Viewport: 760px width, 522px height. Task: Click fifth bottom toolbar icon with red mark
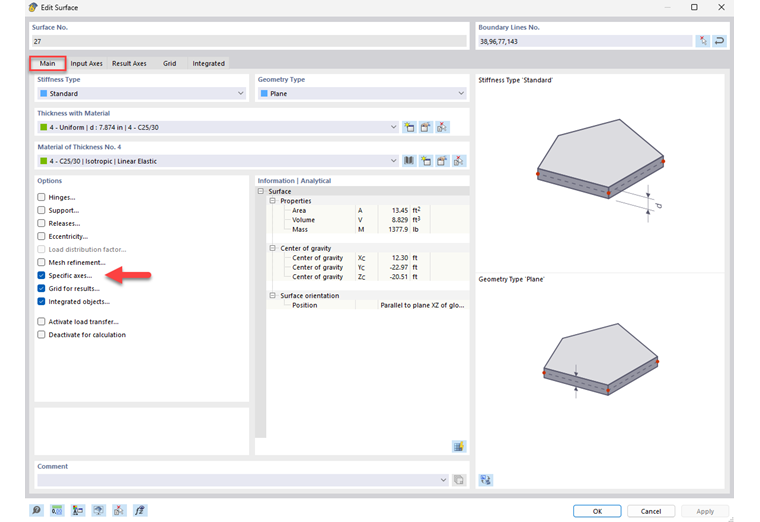point(119,510)
